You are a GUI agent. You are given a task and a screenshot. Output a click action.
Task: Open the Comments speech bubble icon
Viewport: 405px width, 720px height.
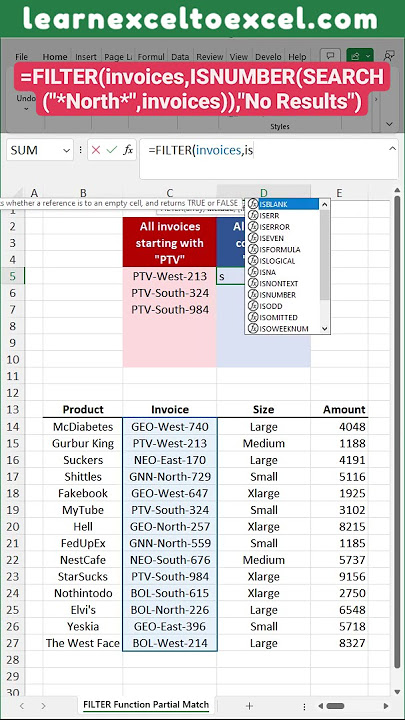click(x=330, y=56)
